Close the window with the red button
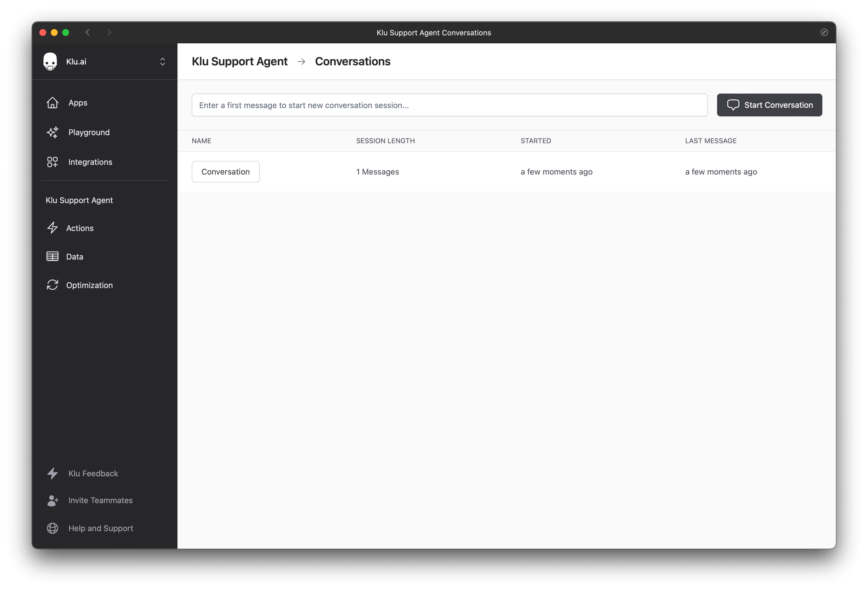868x591 pixels. pyautogui.click(x=43, y=33)
